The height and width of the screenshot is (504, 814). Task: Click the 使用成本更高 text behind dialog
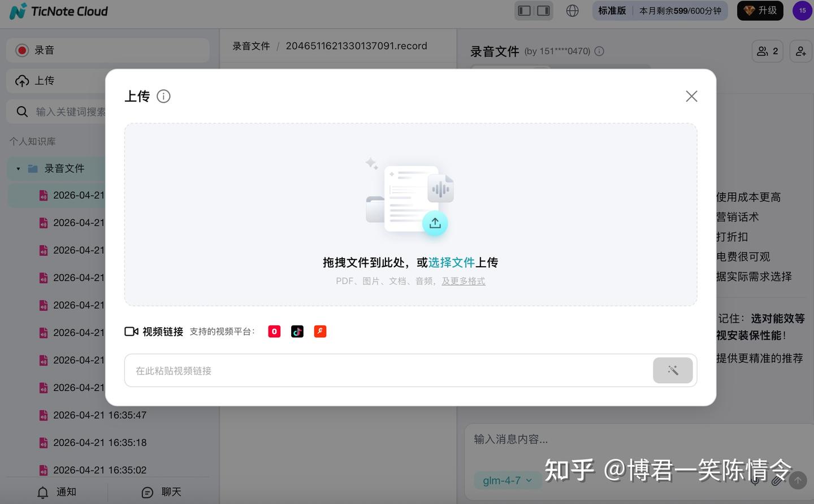point(748,197)
